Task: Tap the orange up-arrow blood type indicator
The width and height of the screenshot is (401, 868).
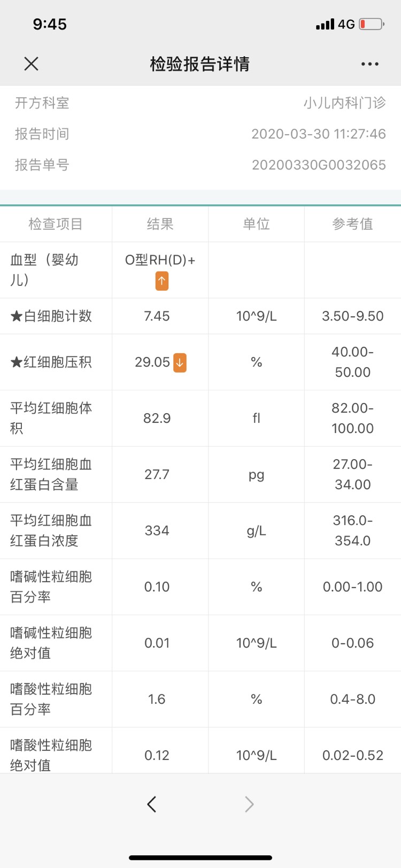Action: point(162,281)
